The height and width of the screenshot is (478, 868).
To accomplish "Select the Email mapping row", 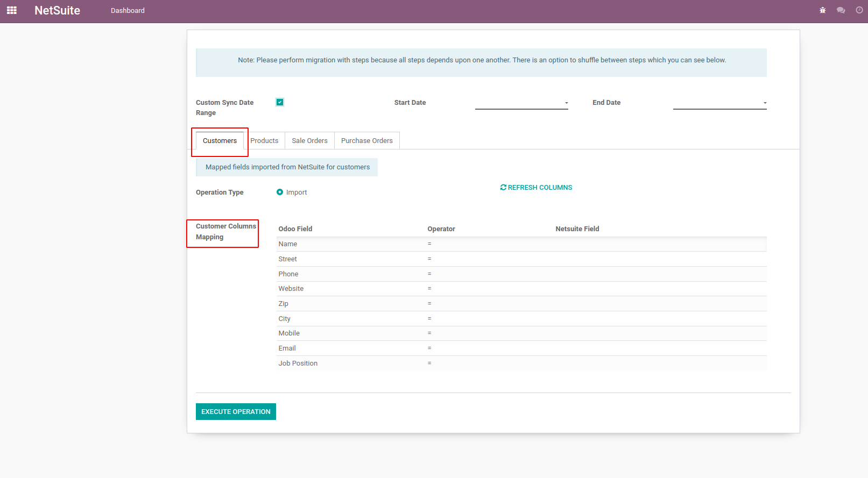I will pyautogui.click(x=521, y=348).
